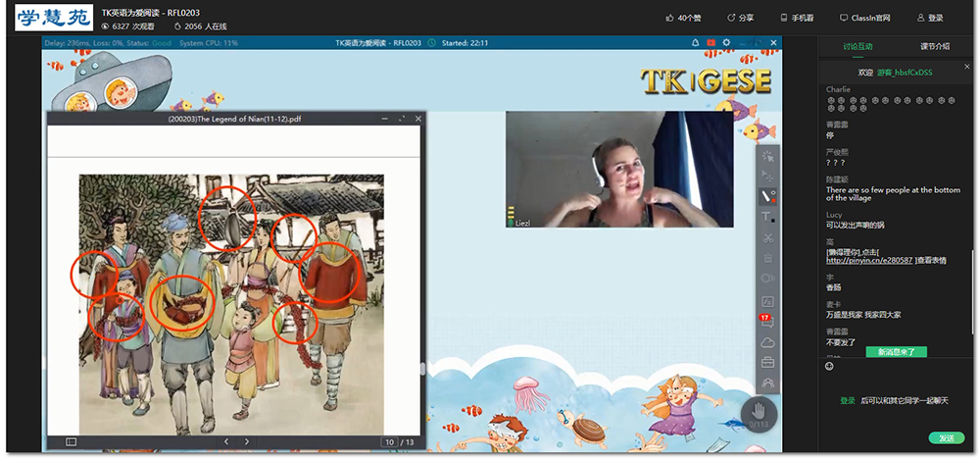Click the stream title TK英语为爱阅读 - RFL0203
This screenshot has height=459, width=980.
click(x=151, y=13)
